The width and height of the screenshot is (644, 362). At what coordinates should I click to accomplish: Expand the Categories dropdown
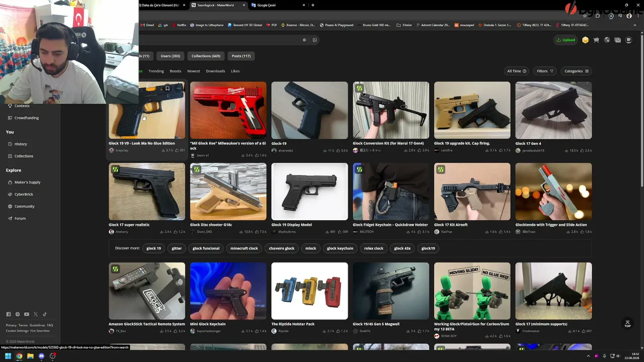577,71
